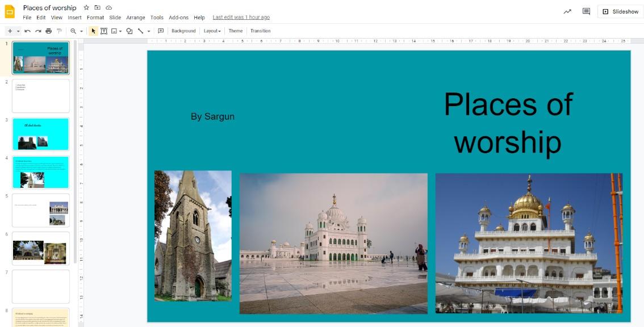Viewport: 644px width, 327px height.
Task: Open the Insert menu
Action: 74,18
